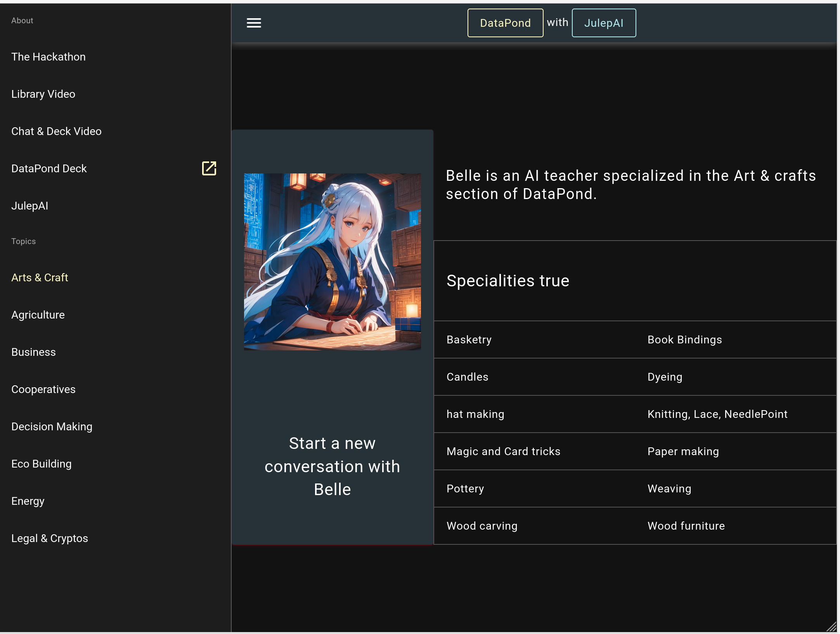Screen dimensions: 840x634
Task: Select the Arts & Craft topic
Action: (40, 277)
